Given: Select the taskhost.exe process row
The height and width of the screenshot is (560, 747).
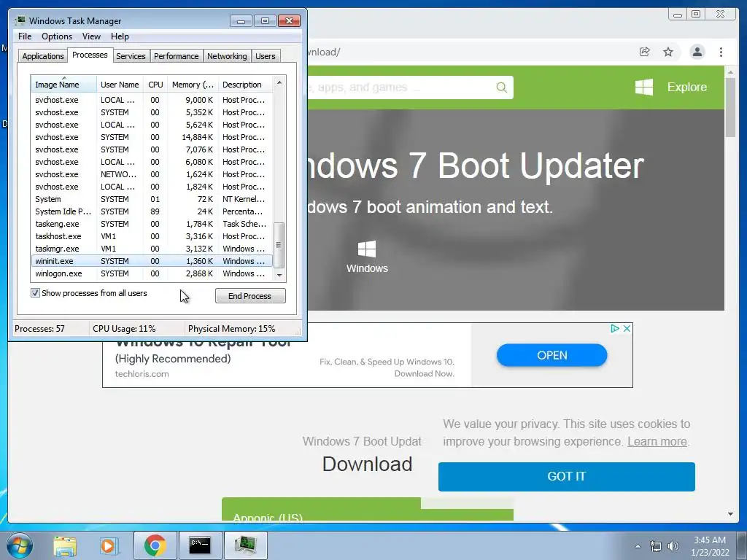Looking at the screenshot, I should (x=152, y=236).
